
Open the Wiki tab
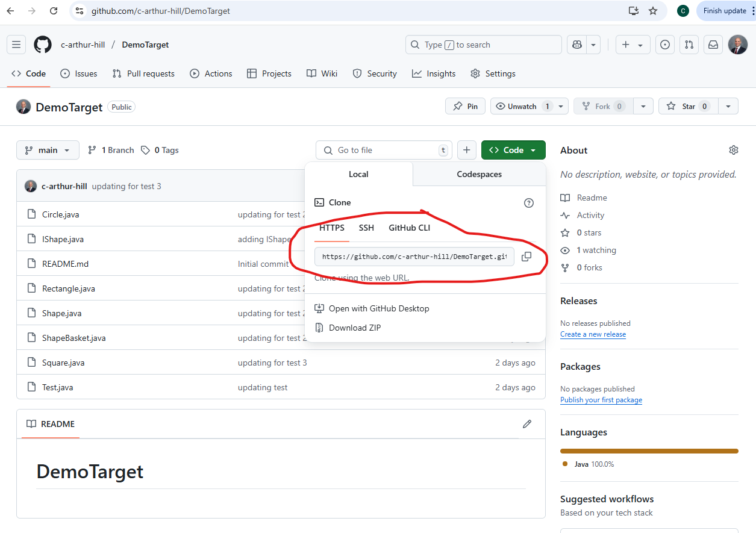322,73
